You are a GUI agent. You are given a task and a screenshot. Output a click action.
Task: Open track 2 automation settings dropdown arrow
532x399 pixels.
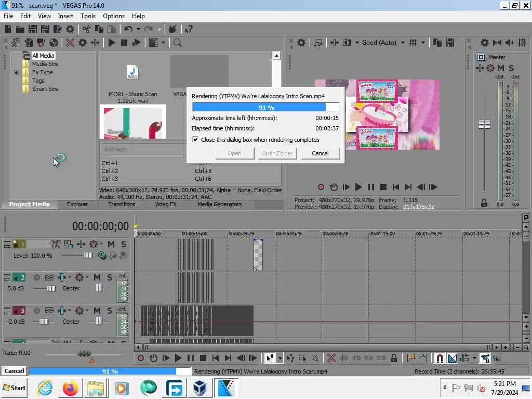[x=87, y=277]
